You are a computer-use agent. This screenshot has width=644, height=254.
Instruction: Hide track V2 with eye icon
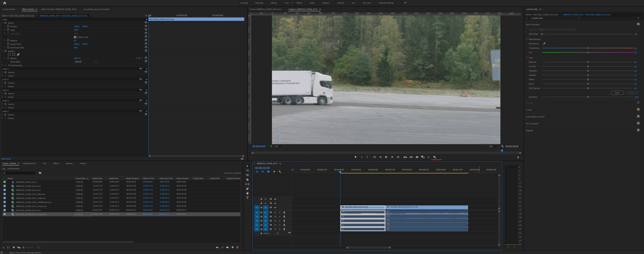[275, 203]
